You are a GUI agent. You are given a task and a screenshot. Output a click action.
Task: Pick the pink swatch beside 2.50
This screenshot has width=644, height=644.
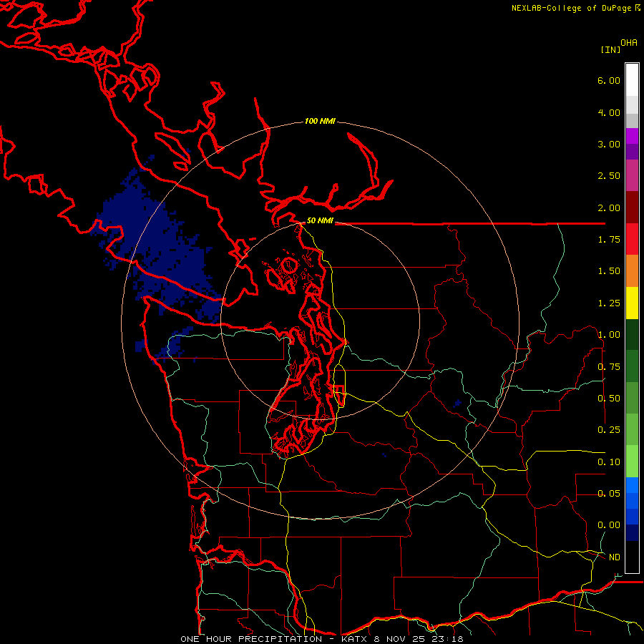pyautogui.click(x=632, y=175)
